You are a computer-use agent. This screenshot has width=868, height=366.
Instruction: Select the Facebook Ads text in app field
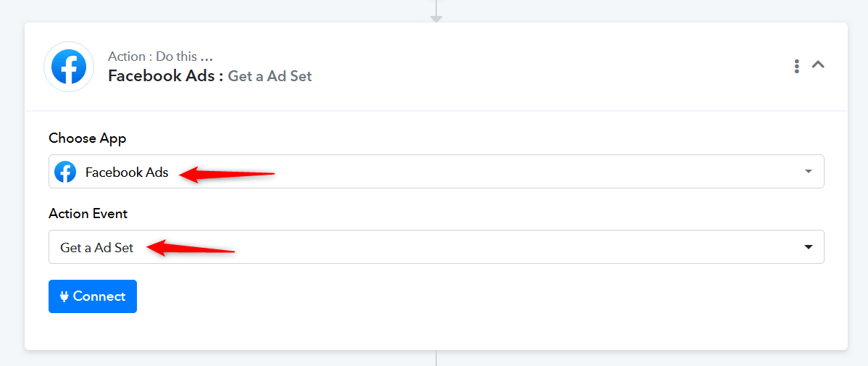pyautogui.click(x=127, y=172)
